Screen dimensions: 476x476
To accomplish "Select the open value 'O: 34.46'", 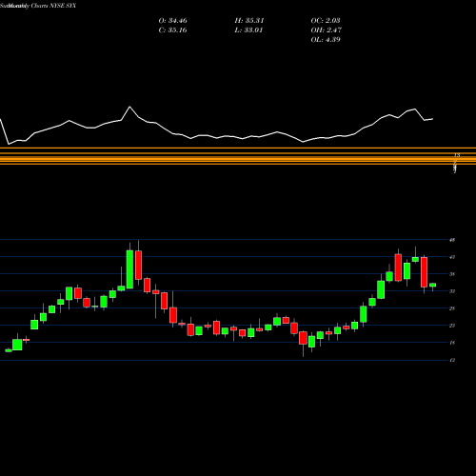I will point(172,21).
